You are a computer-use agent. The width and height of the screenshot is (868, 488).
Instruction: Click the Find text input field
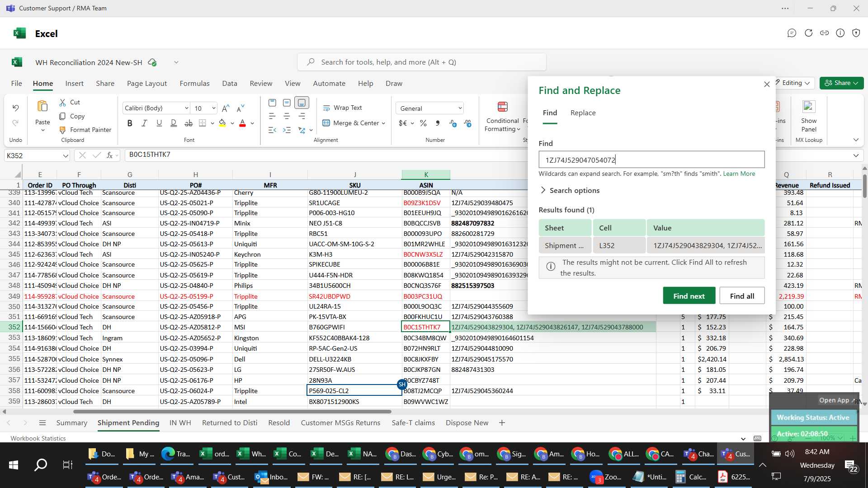tap(651, 160)
